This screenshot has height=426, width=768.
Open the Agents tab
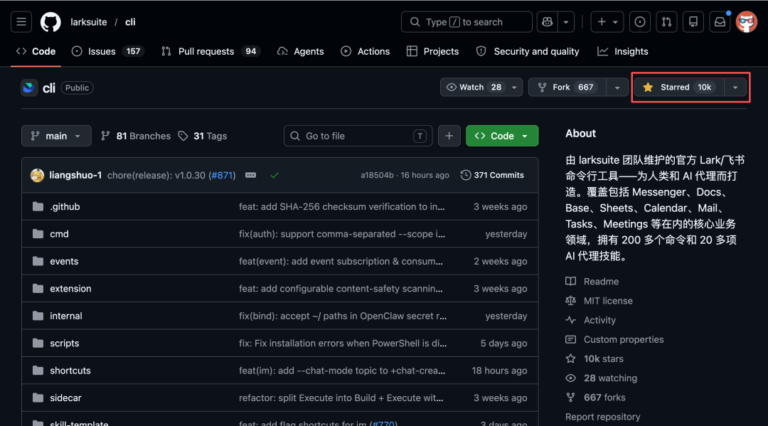point(300,51)
